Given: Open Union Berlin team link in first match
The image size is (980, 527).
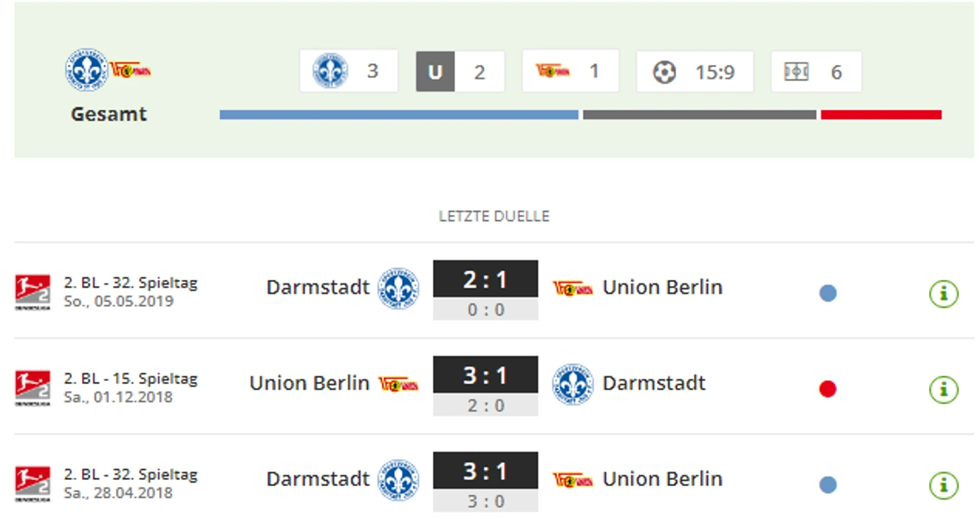Looking at the screenshot, I should [x=662, y=287].
